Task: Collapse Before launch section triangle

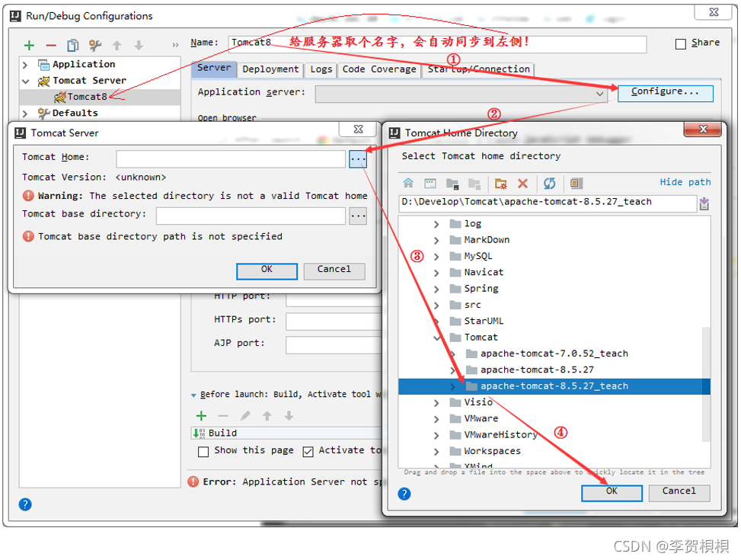Action: pyautogui.click(x=193, y=395)
